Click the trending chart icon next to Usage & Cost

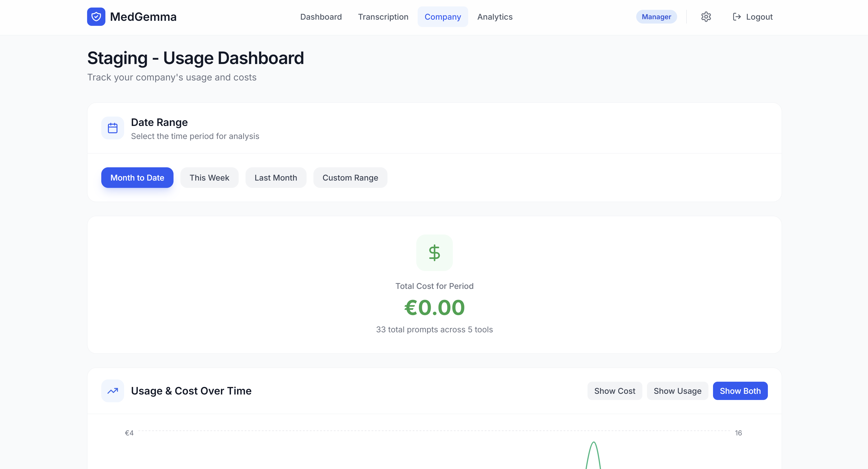(112, 391)
